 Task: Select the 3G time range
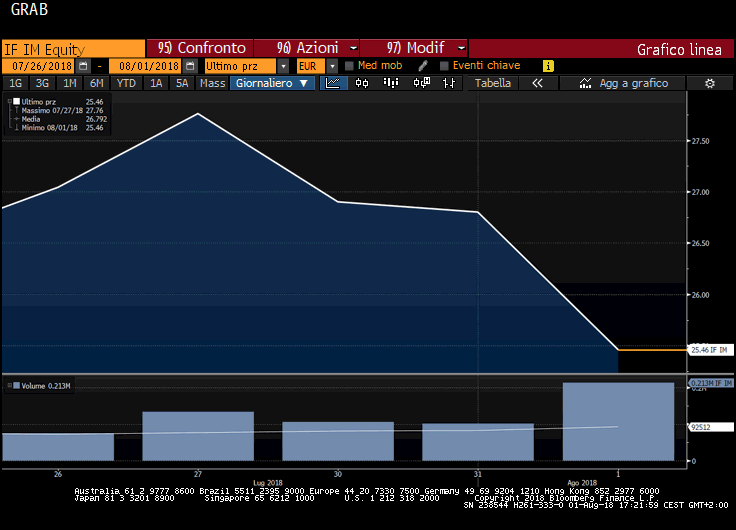(42, 83)
